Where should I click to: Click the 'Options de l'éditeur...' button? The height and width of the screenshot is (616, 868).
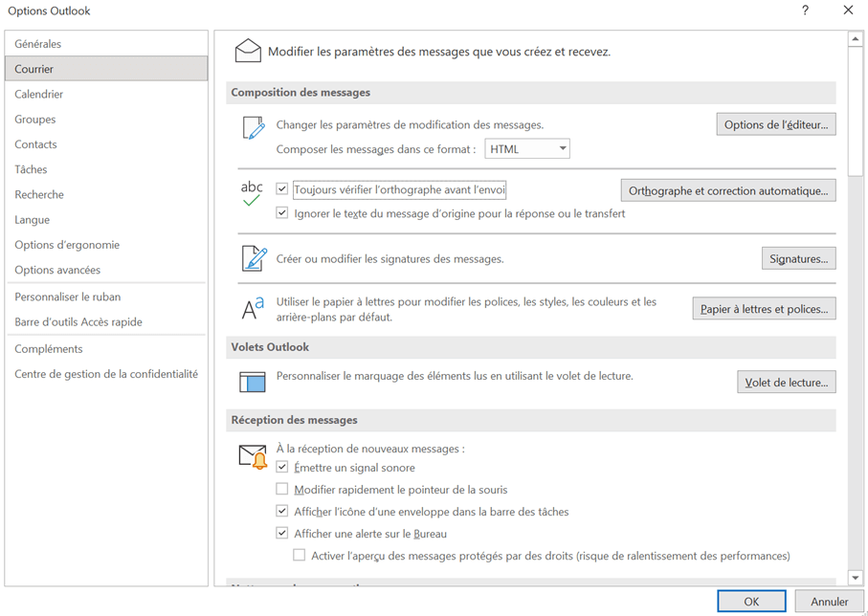776,124
